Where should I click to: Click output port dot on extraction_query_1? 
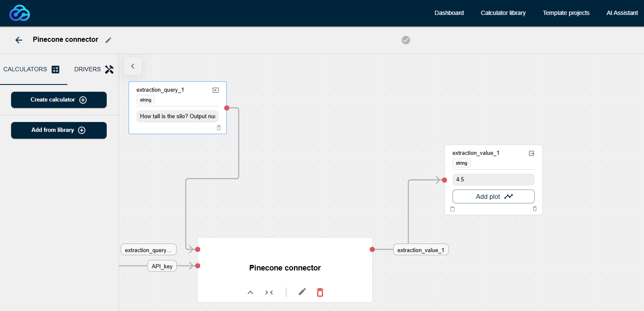click(x=227, y=108)
